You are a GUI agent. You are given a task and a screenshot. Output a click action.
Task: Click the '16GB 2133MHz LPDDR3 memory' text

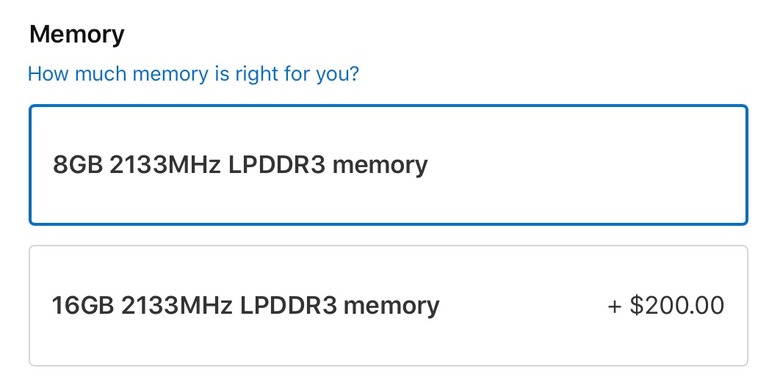click(x=246, y=305)
